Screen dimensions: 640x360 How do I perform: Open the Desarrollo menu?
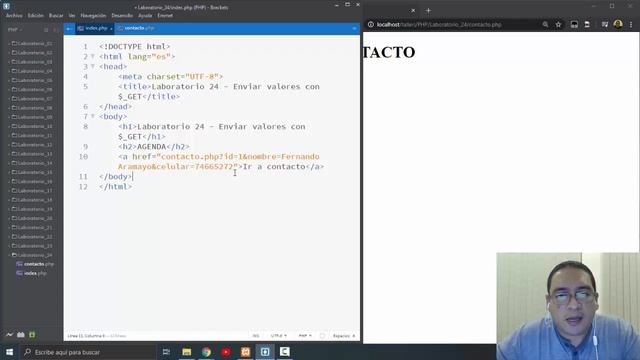click(122, 16)
